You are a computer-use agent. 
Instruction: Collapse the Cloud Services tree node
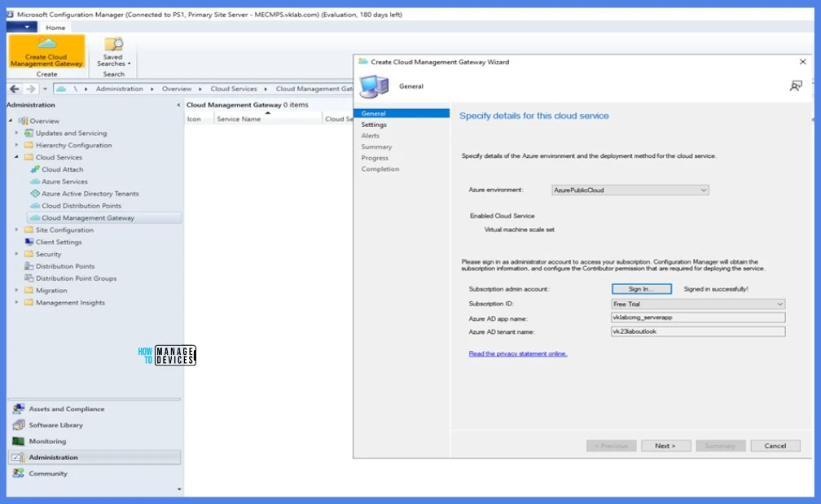(17, 157)
